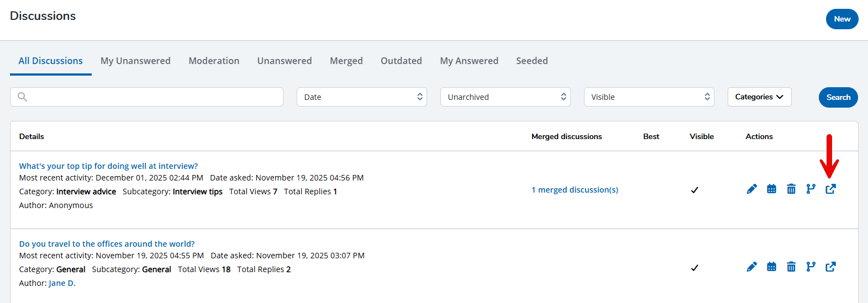This screenshot has width=868, height=303.
Task: Click the edit pencil icon for interview tip discussion
Action: point(751,189)
